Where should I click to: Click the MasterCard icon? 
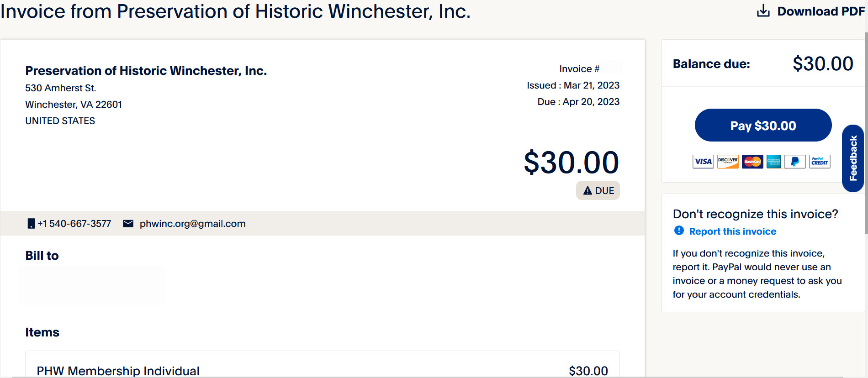[752, 162]
